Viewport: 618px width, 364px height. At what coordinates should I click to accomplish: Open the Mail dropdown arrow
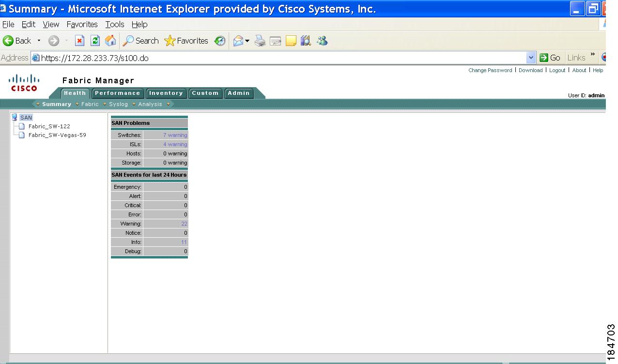click(247, 41)
